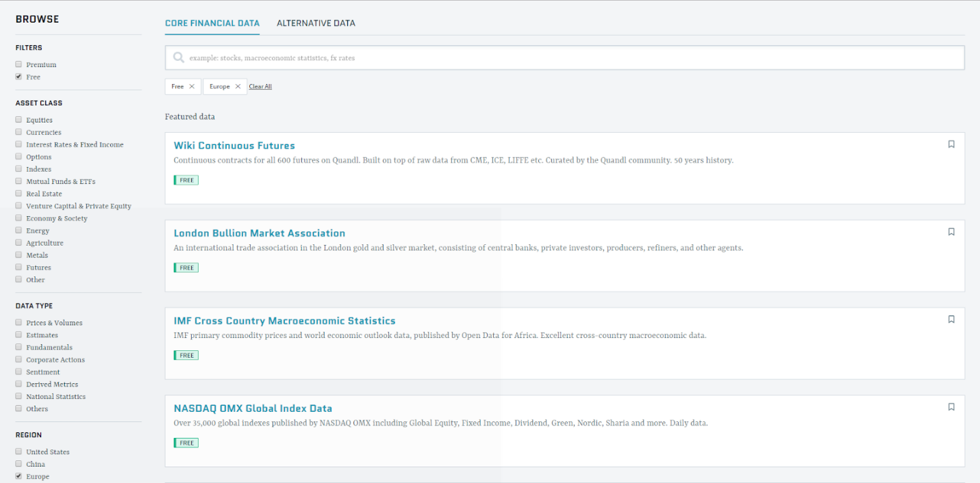The width and height of the screenshot is (980, 483).
Task: Click the search magnifier icon
Action: [179, 58]
